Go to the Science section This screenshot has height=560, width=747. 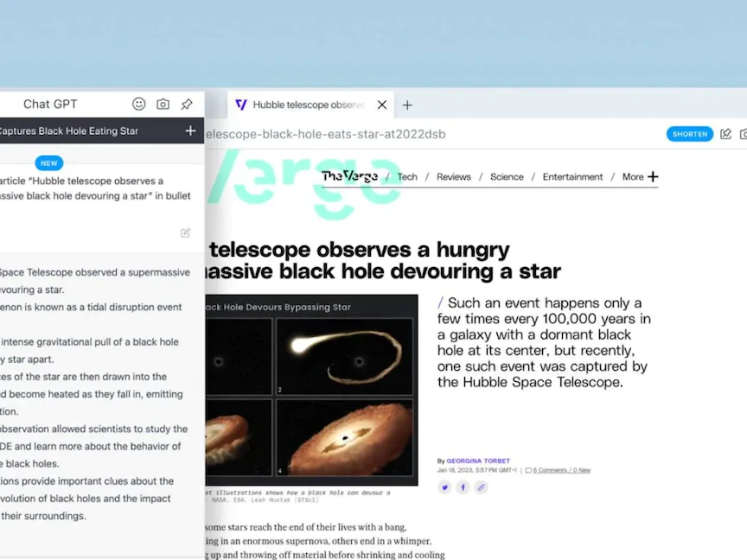click(x=507, y=177)
